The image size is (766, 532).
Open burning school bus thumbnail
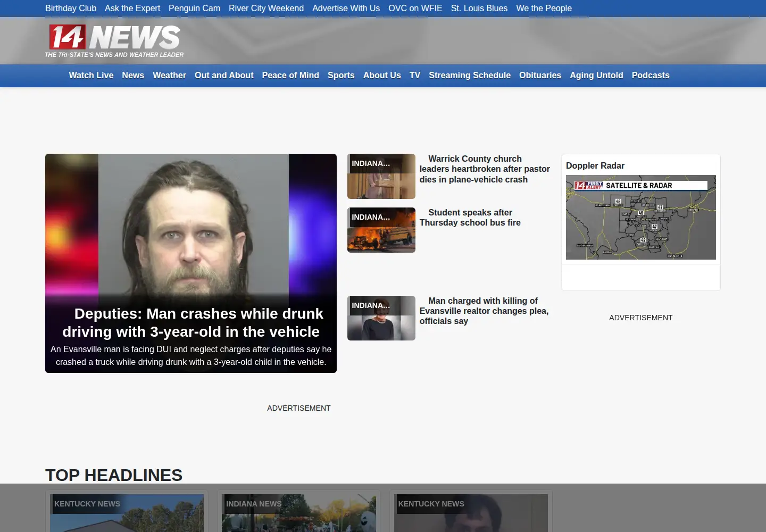(x=381, y=230)
